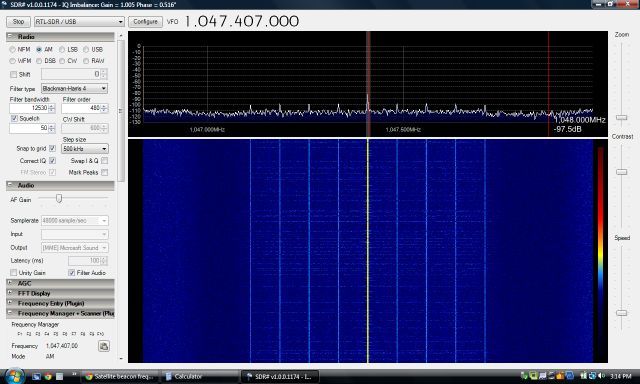This screenshot has height=384, width=640.
Task: Open the RTL-SDR / USB device dropdown
Action: tap(79, 22)
